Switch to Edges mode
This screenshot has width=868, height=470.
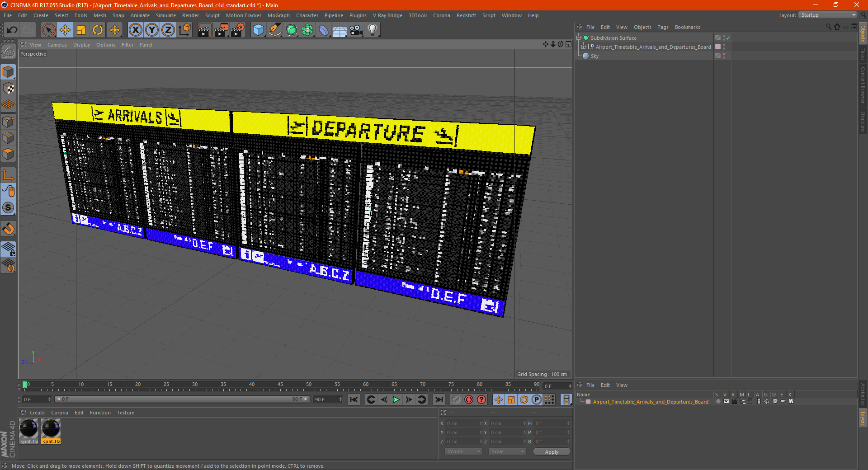[8, 138]
